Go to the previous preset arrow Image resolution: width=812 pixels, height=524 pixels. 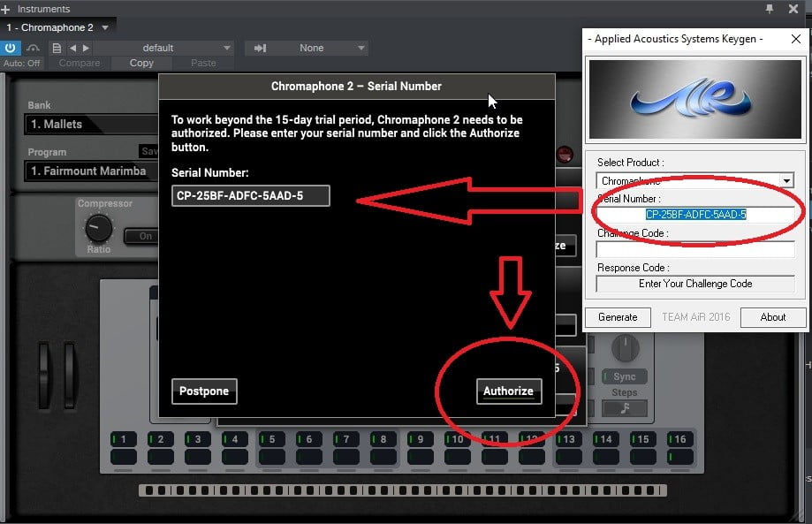point(72,48)
